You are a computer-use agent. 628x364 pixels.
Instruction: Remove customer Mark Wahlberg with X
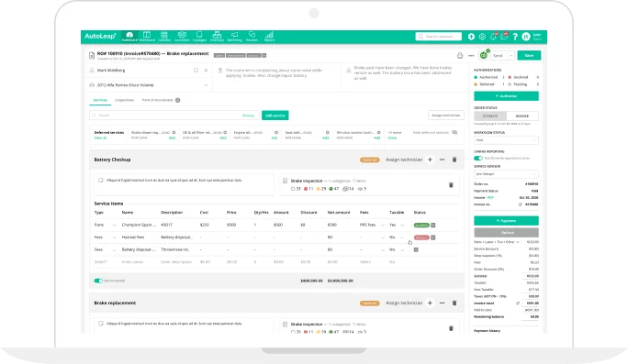pos(206,70)
